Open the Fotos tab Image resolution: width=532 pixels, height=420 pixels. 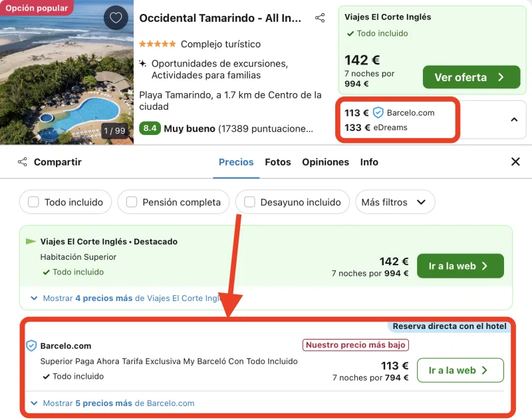click(x=278, y=162)
